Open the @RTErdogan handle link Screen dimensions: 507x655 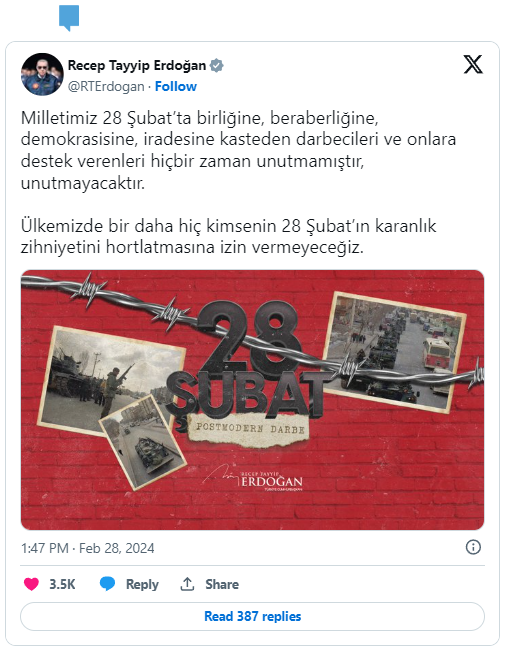(x=106, y=86)
